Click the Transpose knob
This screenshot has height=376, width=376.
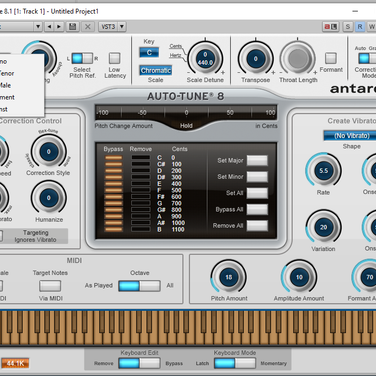[256, 59]
